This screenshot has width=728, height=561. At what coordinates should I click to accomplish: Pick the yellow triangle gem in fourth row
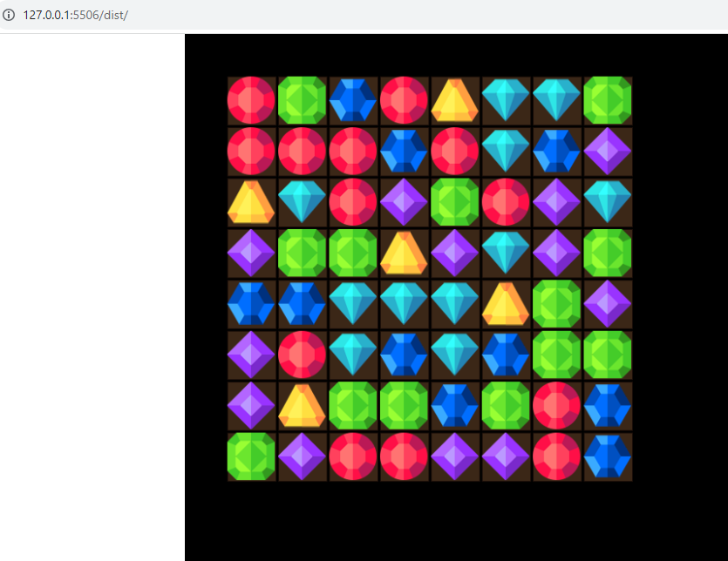click(404, 253)
